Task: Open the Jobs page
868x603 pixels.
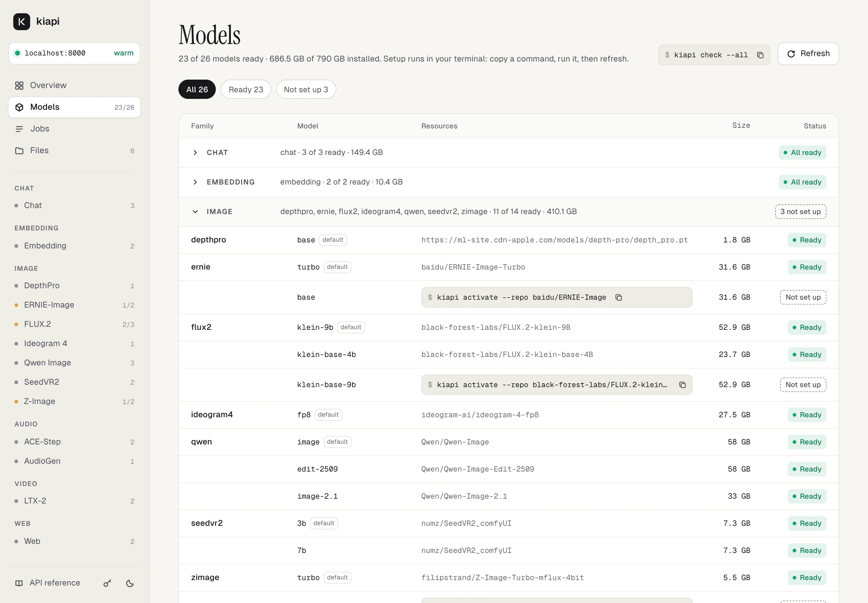Action: tap(74, 129)
